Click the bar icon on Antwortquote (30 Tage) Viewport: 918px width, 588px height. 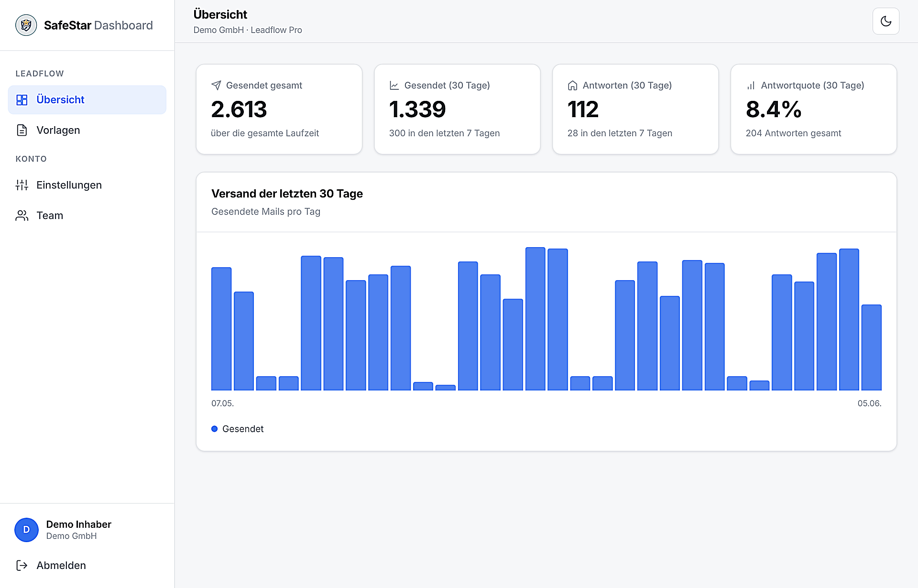751,85
